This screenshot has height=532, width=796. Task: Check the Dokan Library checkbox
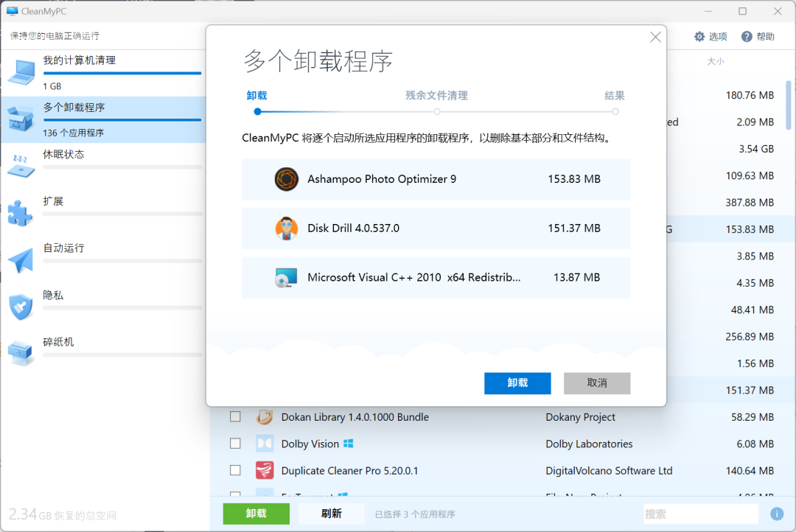coord(235,416)
